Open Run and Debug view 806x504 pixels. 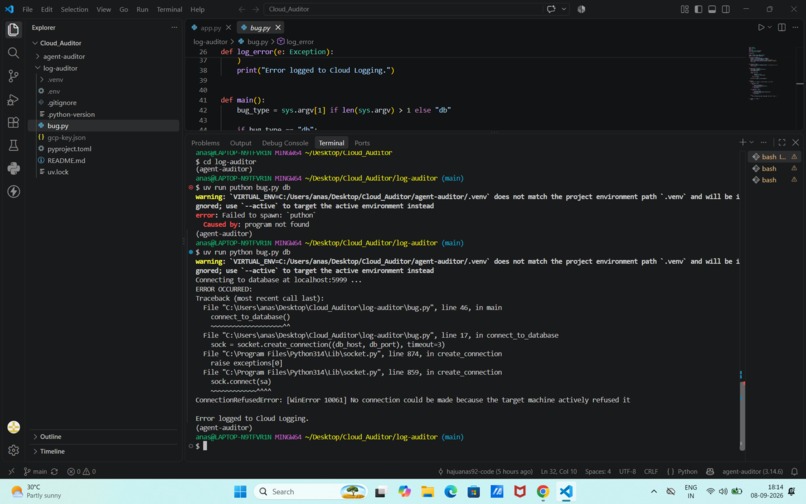(x=13, y=99)
